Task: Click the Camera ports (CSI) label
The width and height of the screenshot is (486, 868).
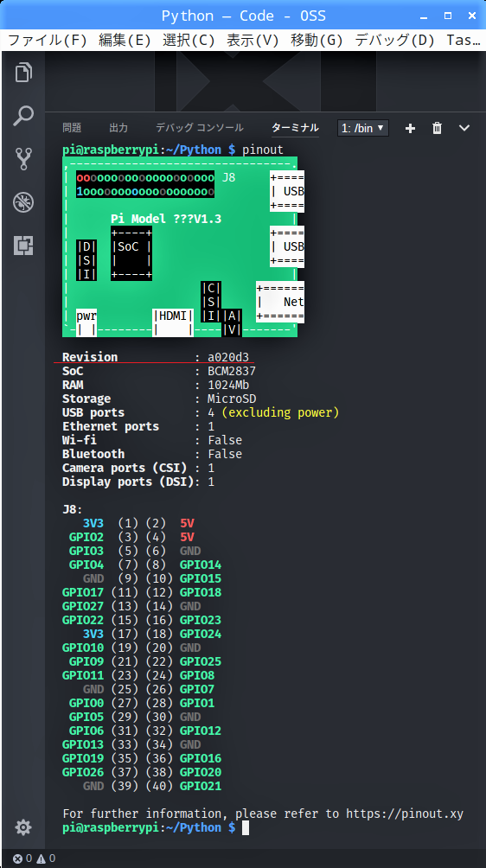Action: pos(125,468)
